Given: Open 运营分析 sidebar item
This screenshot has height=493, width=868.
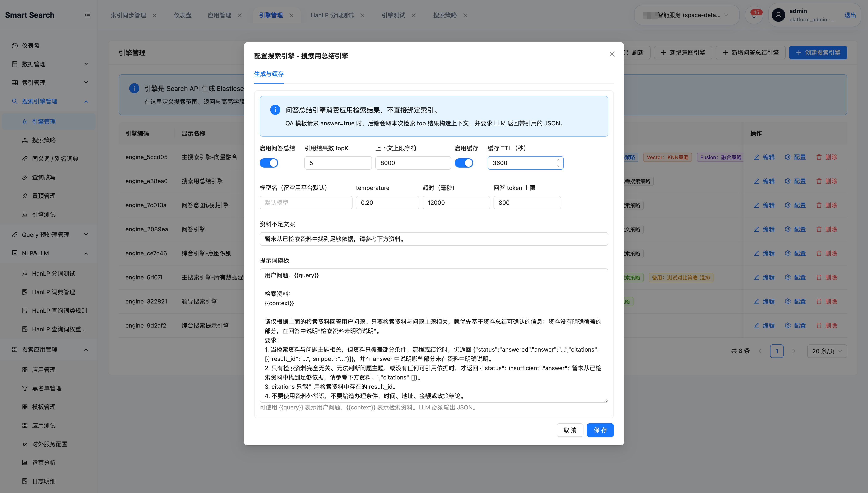Looking at the screenshot, I should pyautogui.click(x=49, y=463).
